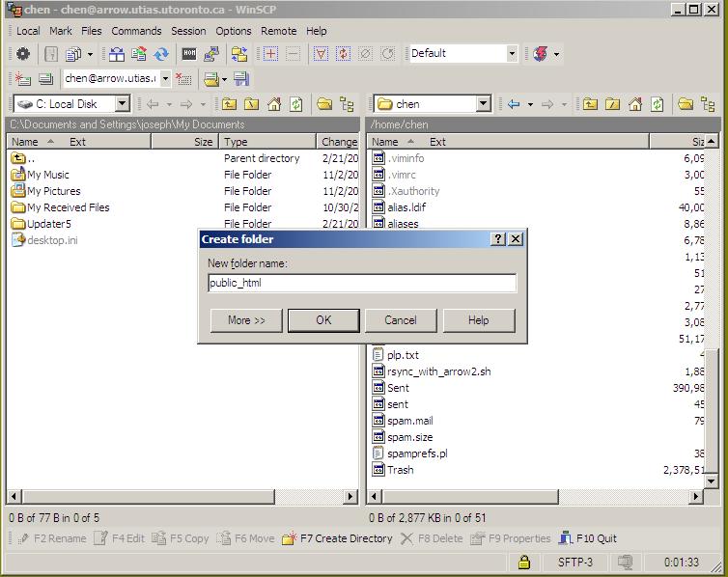Refresh the local panel

click(296, 104)
